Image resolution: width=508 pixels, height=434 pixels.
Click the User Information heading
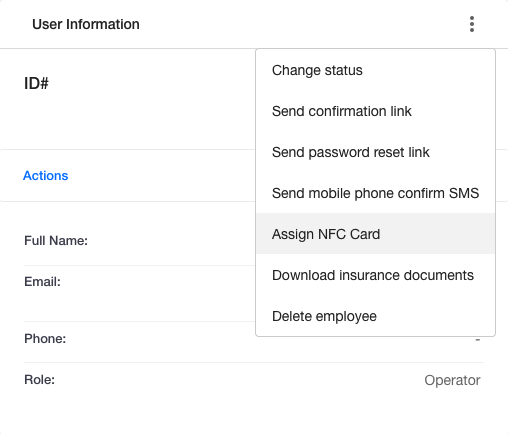coord(86,24)
